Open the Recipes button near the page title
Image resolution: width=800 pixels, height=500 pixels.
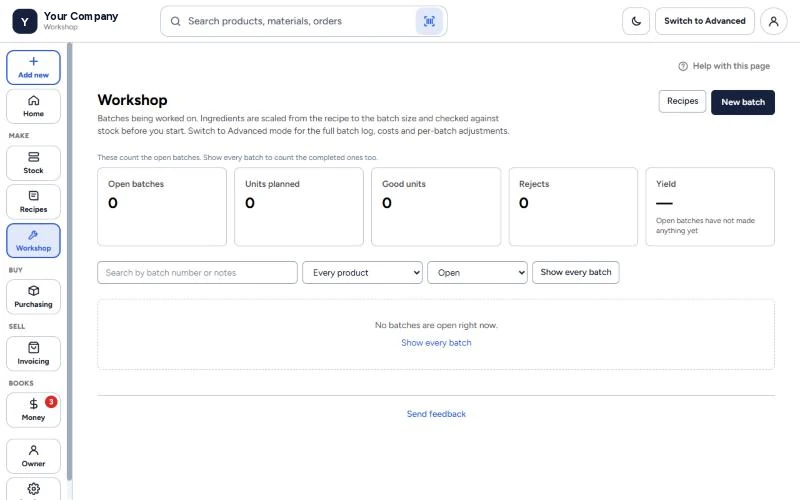click(x=682, y=102)
